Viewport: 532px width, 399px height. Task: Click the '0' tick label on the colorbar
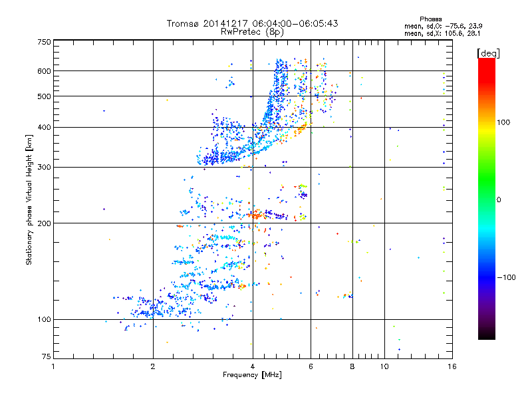click(499, 200)
